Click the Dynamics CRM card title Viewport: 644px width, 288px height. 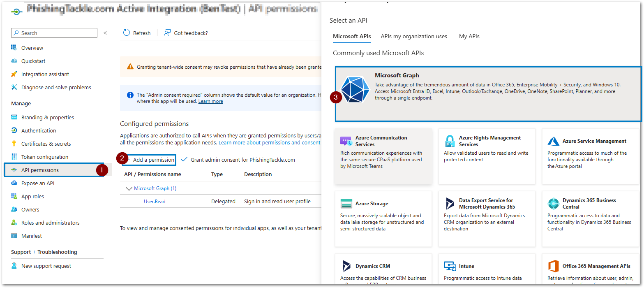point(373,266)
